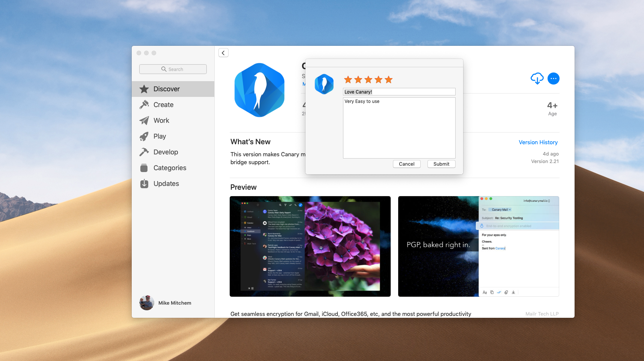Click the '4d ago' release date text
644x361 pixels.
(x=551, y=154)
